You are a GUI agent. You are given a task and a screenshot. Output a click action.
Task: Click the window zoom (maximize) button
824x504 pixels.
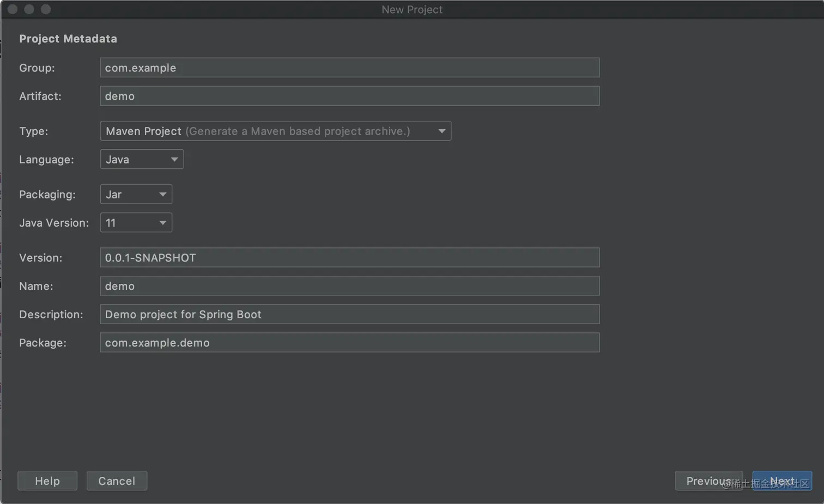click(46, 9)
